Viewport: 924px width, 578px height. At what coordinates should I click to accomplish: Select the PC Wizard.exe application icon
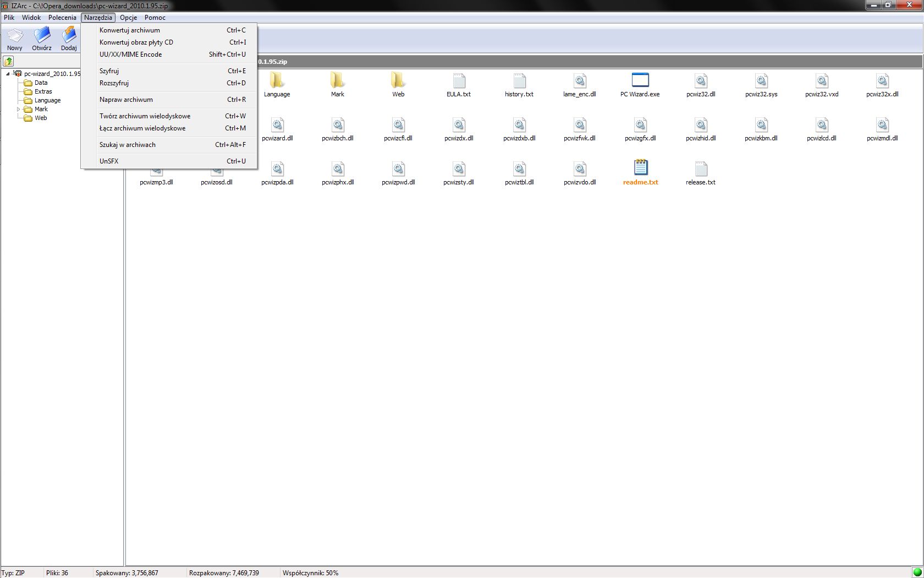click(640, 80)
